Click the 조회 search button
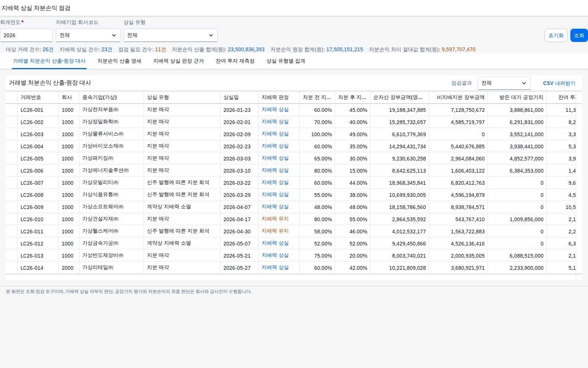588x368 pixels. coord(579,35)
